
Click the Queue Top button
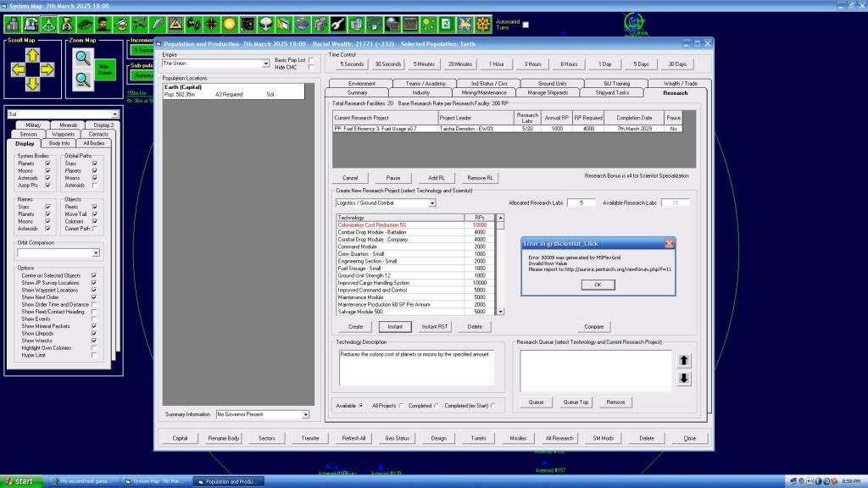pyautogui.click(x=576, y=402)
